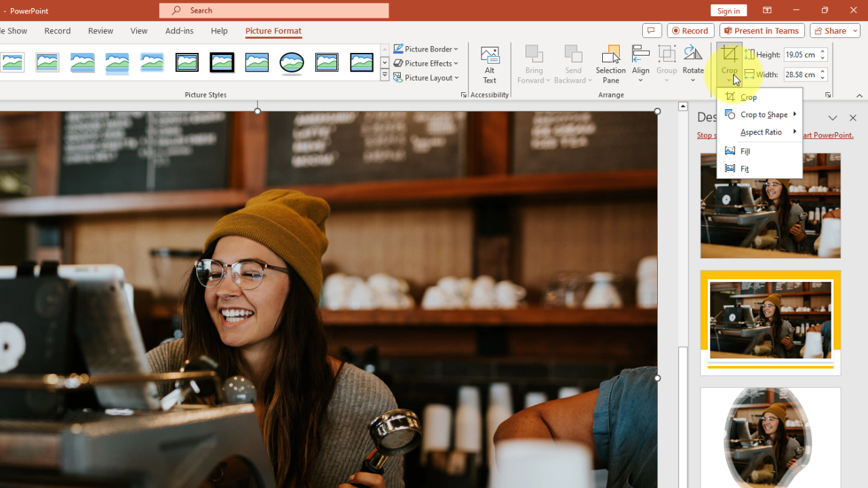Open the Selection Pane
The height and width of the screenshot is (488, 868).
(x=611, y=65)
